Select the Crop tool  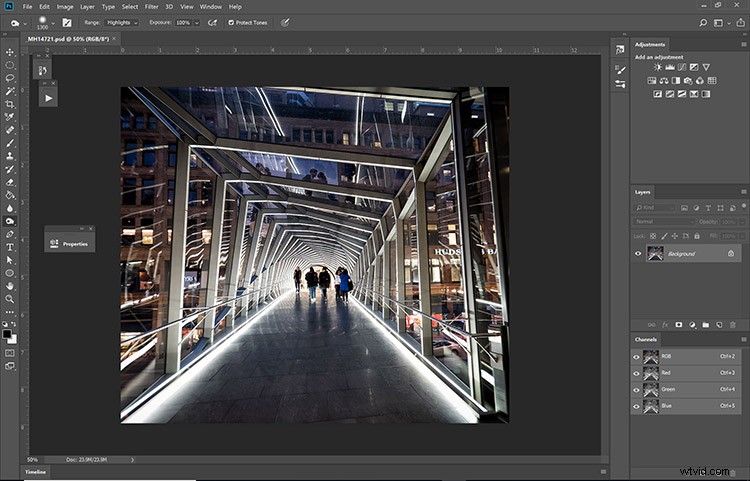pyautogui.click(x=10, y=104)
